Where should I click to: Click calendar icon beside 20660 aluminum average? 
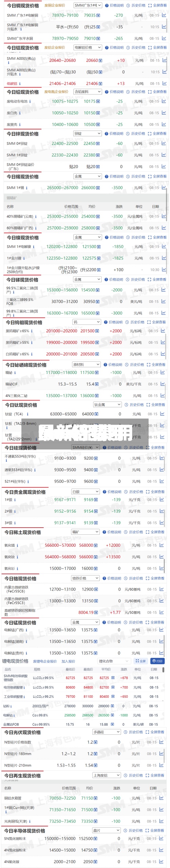click(100, 61)
